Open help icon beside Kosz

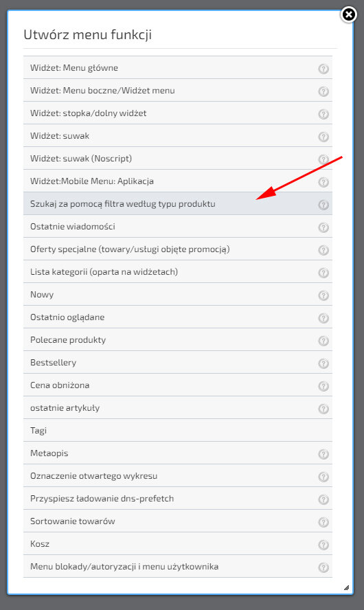click(x=323, y=545)
